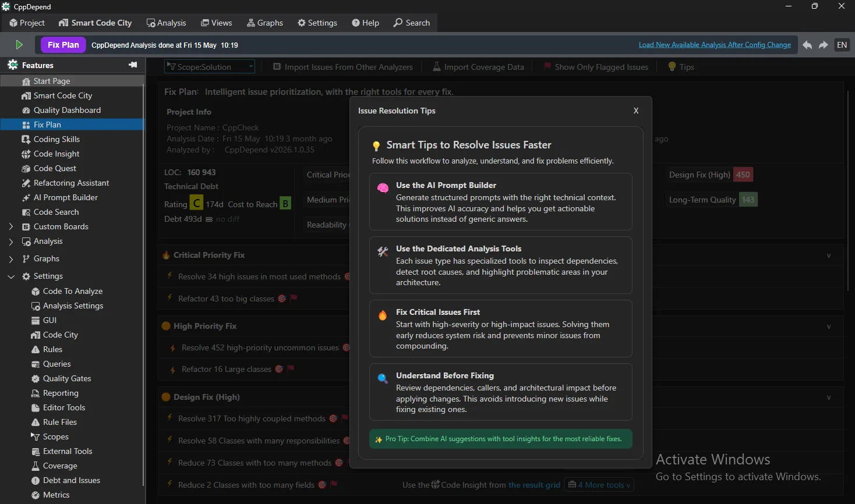Click the target icon beside Refactor 43 too big classes
Viewport: 855px width, 504px height.
(282, 299)
